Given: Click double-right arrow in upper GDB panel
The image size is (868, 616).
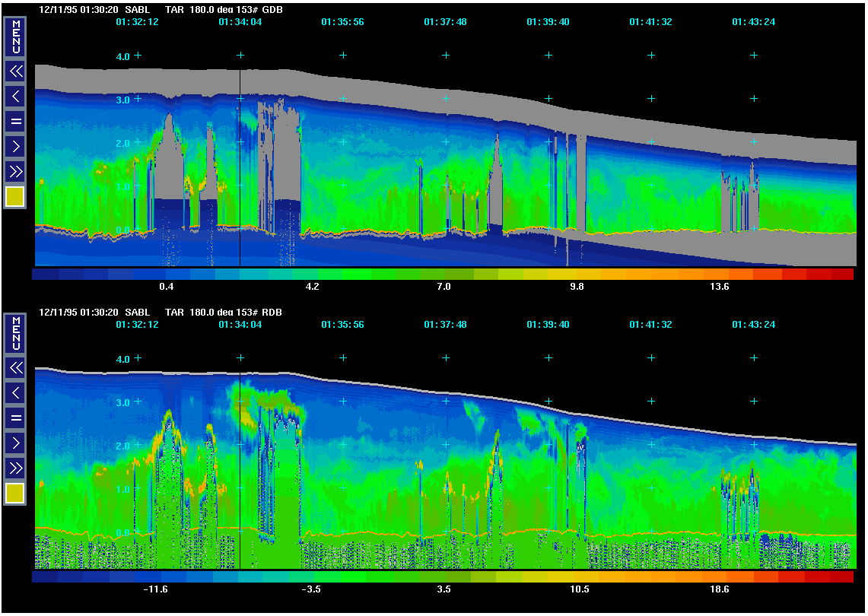Looking at the screenshot, I should [15, 170].
